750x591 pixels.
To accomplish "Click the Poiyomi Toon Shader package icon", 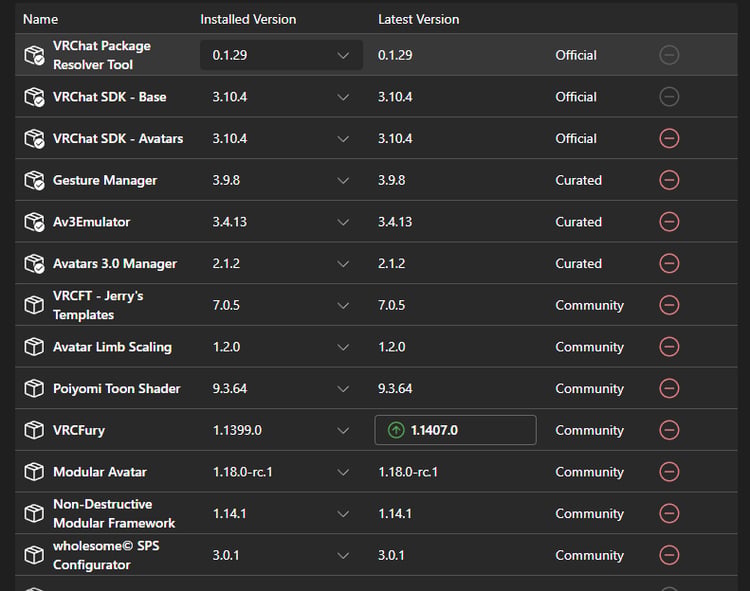I will point(34,388).
